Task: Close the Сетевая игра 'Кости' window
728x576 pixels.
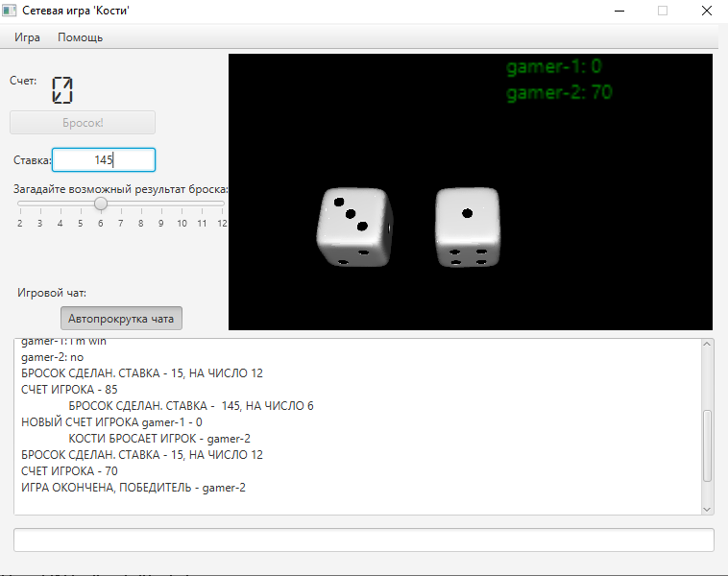Action: coord(706,12)
